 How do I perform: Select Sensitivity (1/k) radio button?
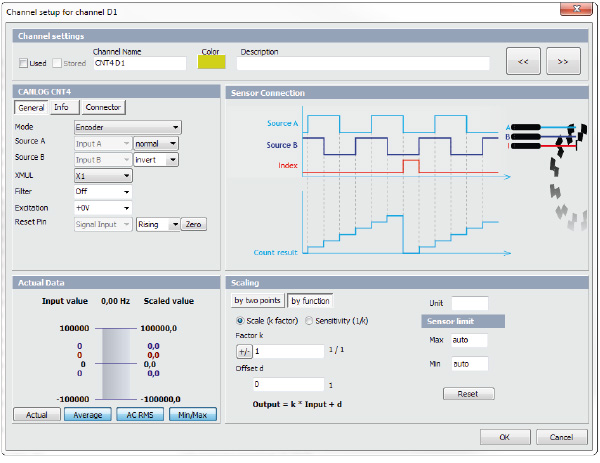point(309,321)
